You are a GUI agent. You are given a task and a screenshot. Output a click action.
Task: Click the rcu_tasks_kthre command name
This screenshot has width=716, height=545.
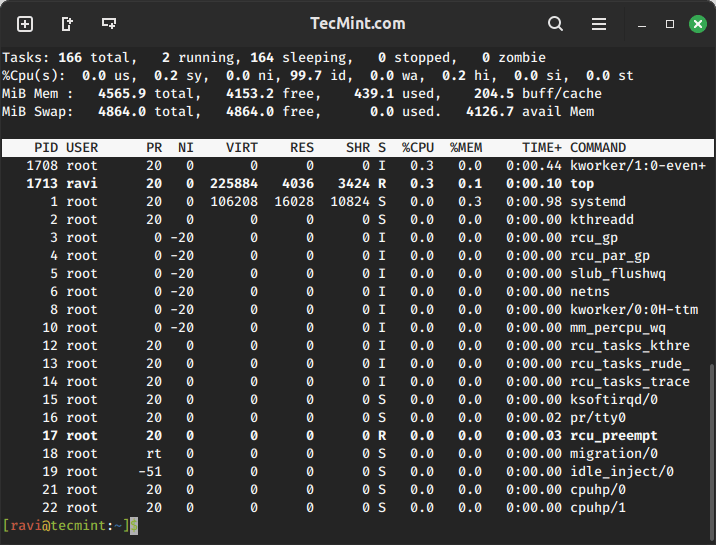click(x=630, y=346)
